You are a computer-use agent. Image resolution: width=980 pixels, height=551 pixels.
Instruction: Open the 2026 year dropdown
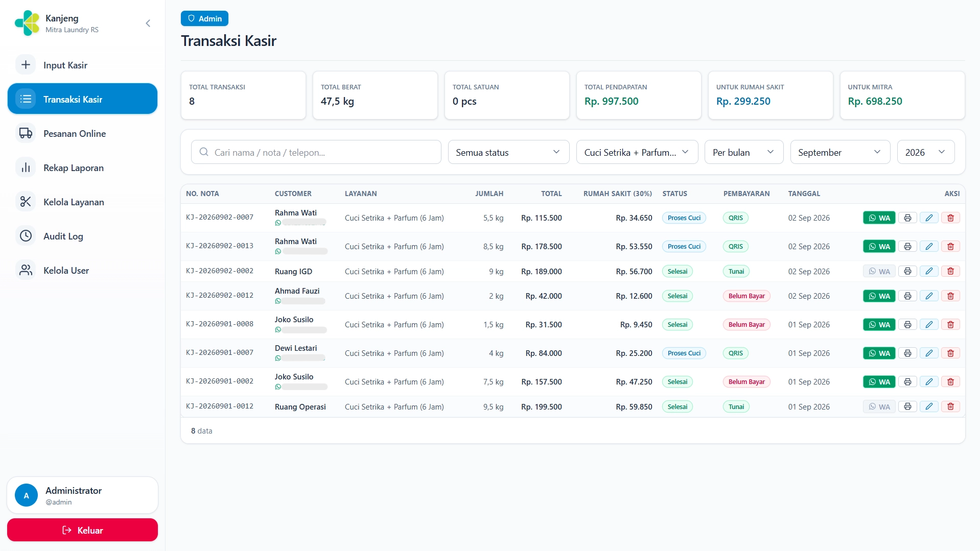click(x=925, y=152)
